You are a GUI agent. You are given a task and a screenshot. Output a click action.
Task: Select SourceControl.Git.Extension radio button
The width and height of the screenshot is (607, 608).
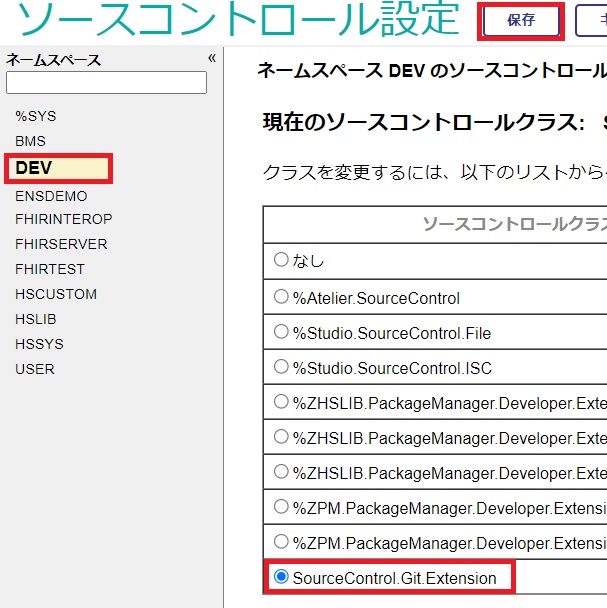tap(281, 577)
